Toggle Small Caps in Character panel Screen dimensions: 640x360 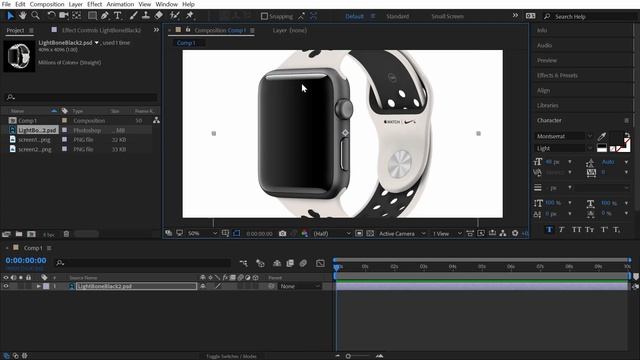pyautogui.click(x=590, y=230)
